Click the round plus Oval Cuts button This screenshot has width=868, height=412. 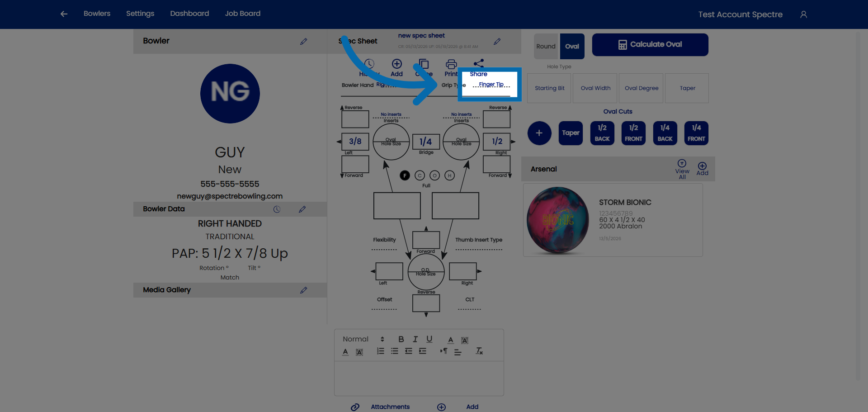click(539, 133)
